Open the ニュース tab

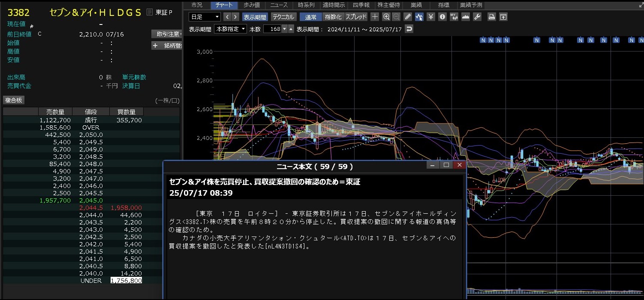[x=279, y=5]
